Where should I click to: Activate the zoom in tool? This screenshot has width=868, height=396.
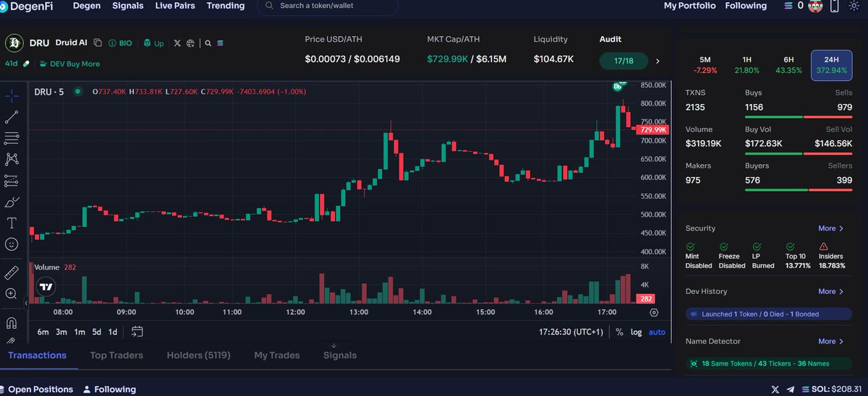[12, 294]
